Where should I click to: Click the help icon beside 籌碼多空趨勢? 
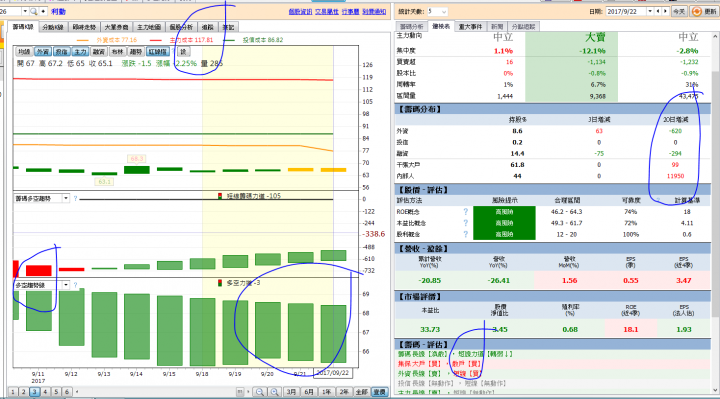tap(75, 198)
